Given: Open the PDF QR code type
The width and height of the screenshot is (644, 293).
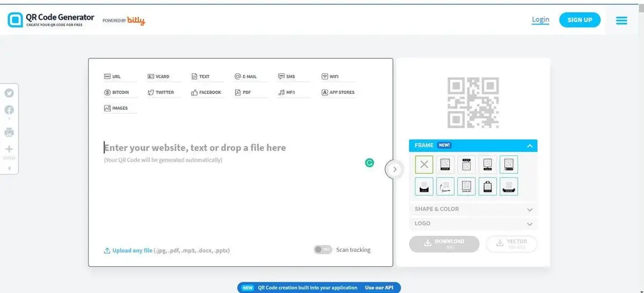Looking at the screenshot, I should point(243,93).
